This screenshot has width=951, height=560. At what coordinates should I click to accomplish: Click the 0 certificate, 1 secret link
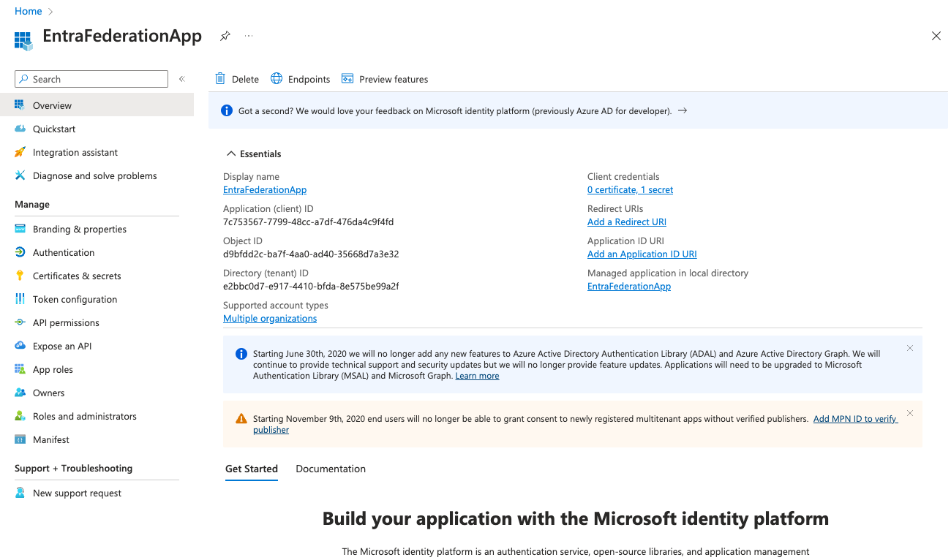(630, 190)
